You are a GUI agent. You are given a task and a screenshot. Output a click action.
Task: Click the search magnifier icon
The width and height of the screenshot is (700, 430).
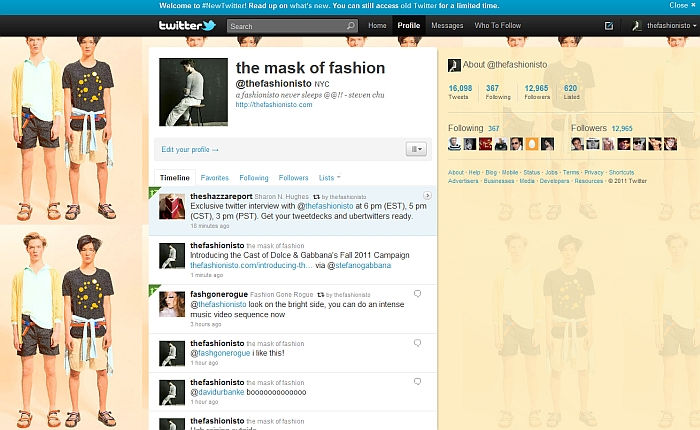pyautogui.click(x=350, y=26)
